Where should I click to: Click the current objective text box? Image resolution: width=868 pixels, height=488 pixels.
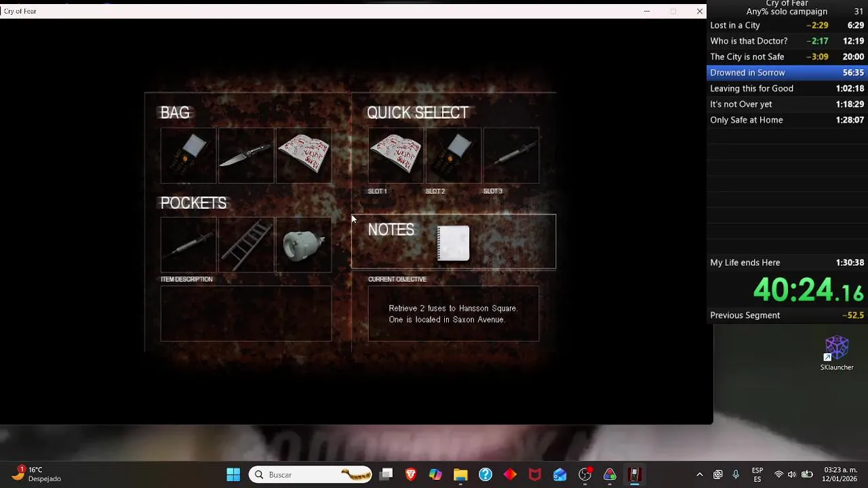point(454,313)
